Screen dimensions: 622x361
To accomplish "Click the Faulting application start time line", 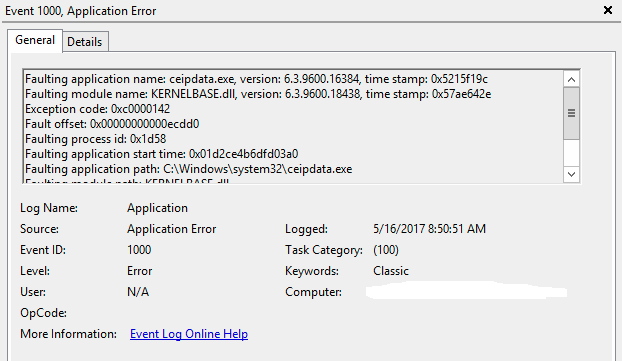I will pos(161,154).
